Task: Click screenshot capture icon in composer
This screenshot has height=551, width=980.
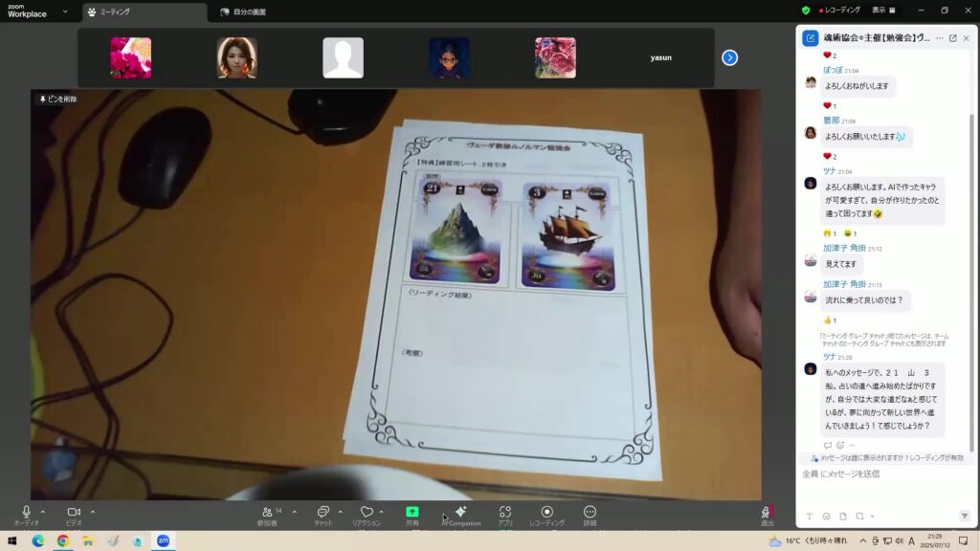Action: click(x=860, y=517)
